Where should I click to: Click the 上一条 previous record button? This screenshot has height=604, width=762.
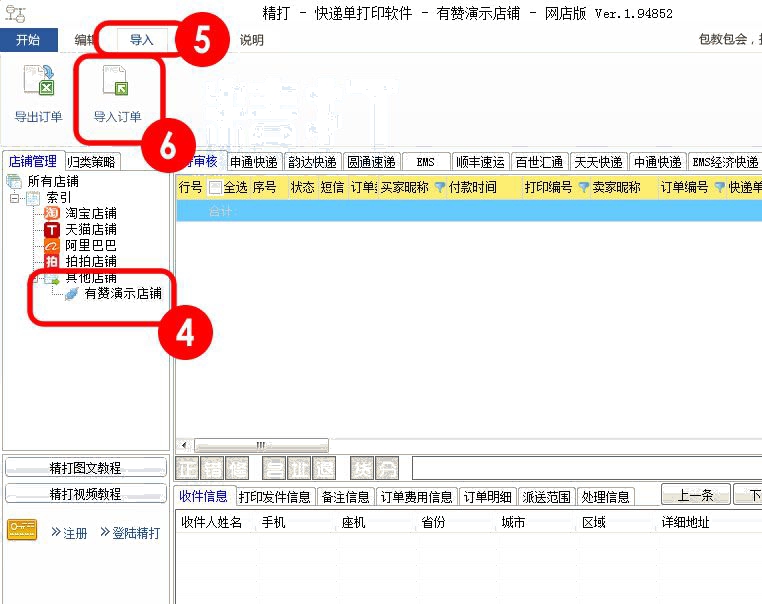coord(695,496)
